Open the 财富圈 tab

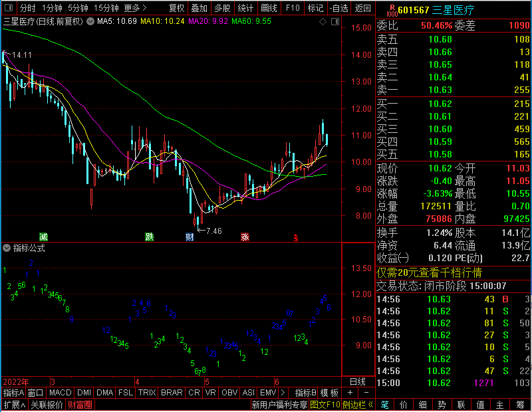(80, 405)
